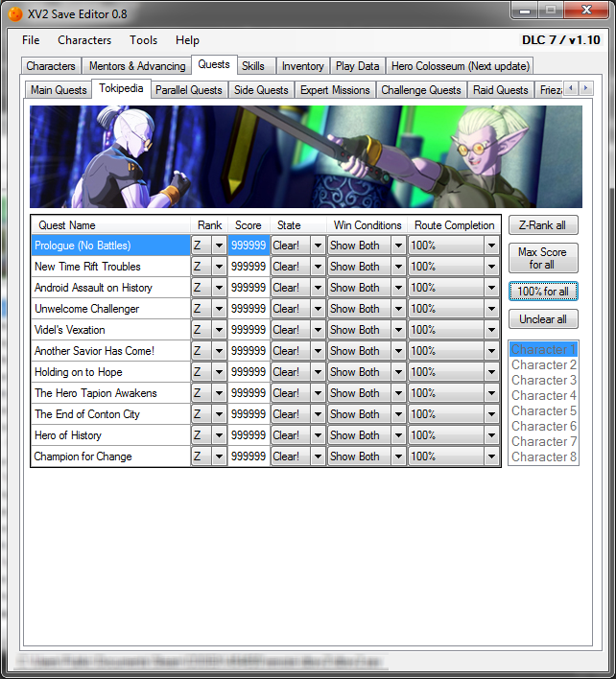Screen dimensions: 616x679
Task: Click the dragon ball app icon in title bar
Action: pos(15,14)
